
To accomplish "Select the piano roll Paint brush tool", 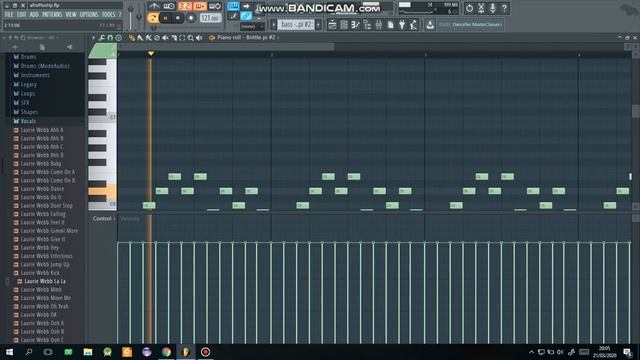I will (x=140, y=38).
